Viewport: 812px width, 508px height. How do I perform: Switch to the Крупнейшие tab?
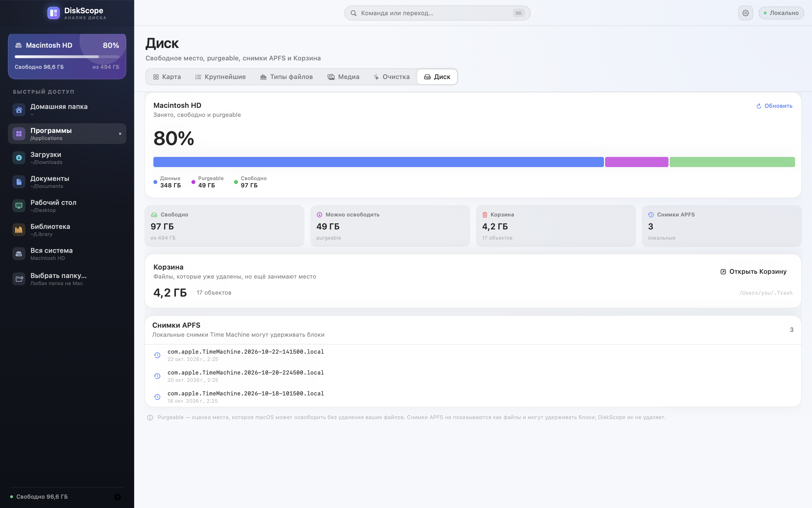[x=220, y=77]
